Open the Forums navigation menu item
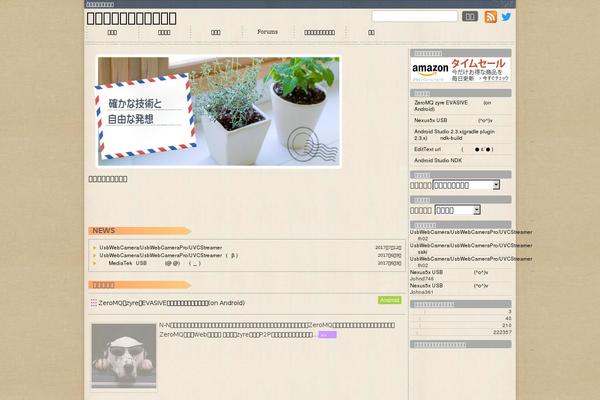Viewport: 600px width, 400px height. tap(267, 32)
